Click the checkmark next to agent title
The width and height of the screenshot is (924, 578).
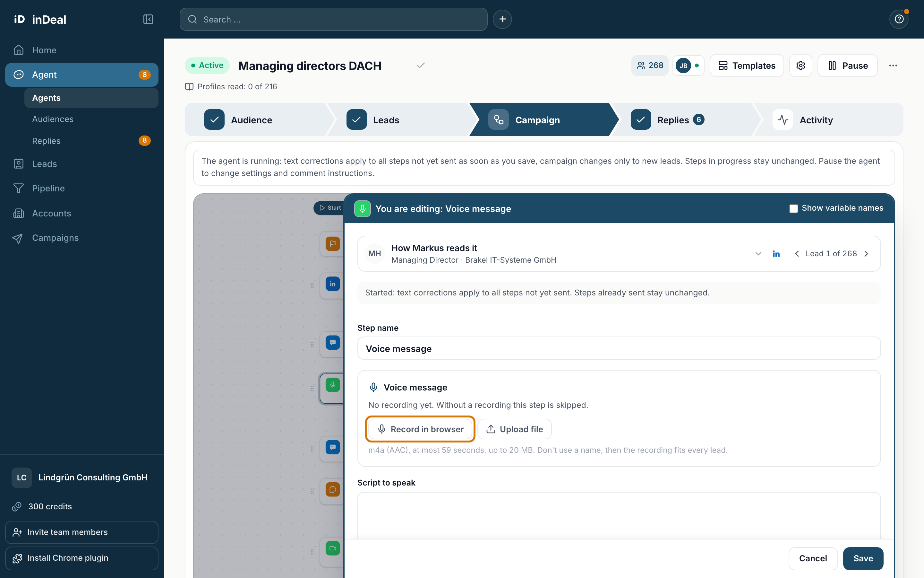(x=421, y=66)
